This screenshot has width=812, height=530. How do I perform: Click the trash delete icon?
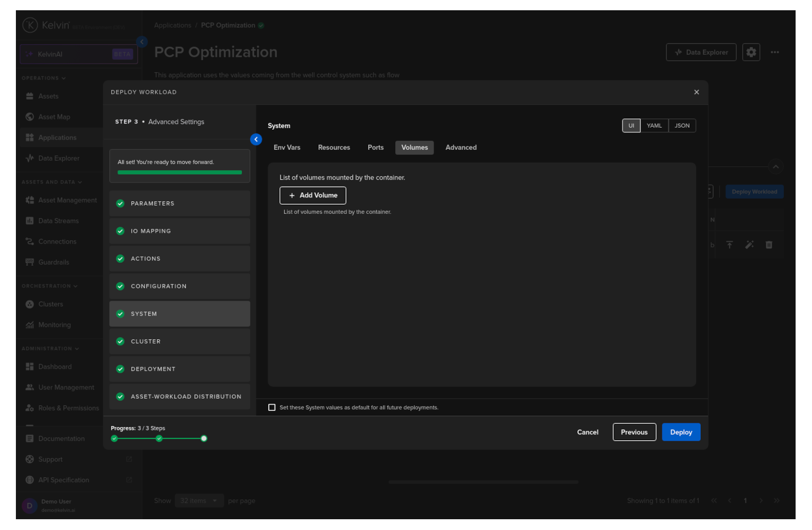pos(768,245)
